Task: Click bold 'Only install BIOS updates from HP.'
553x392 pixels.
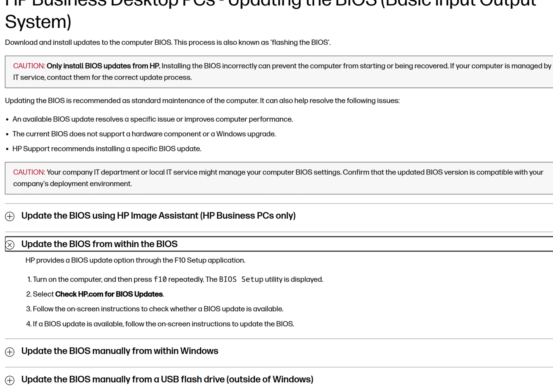Action: (x=103, y=66)
